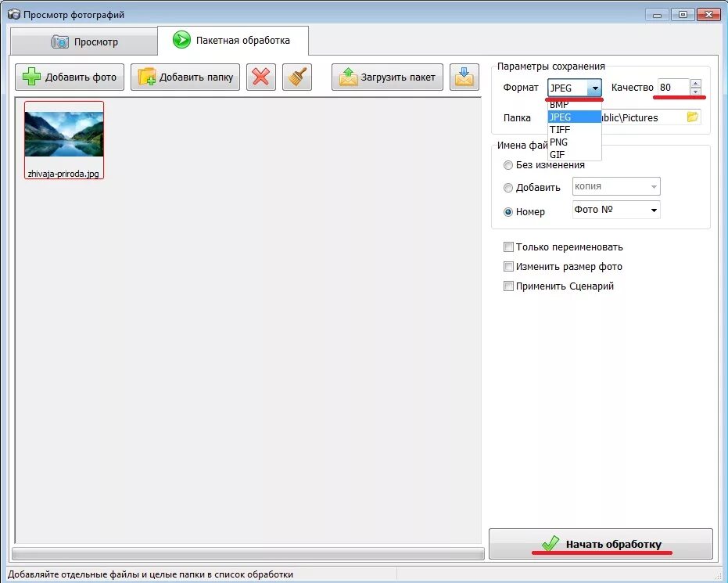Maximize the Просмотр фотографий window
The image size is (728, 583).
(x=683, y=15)
